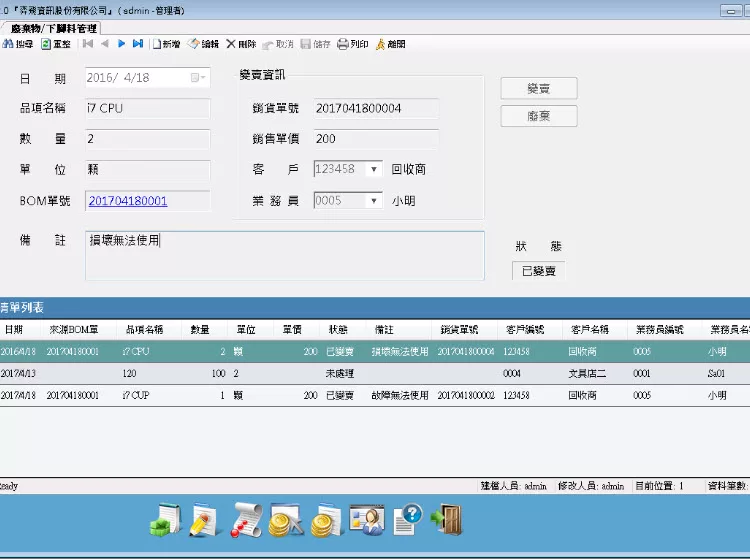Click the 新增 add new toolbar button
Screen dimensions: 750x559
(x=165, y=44)
